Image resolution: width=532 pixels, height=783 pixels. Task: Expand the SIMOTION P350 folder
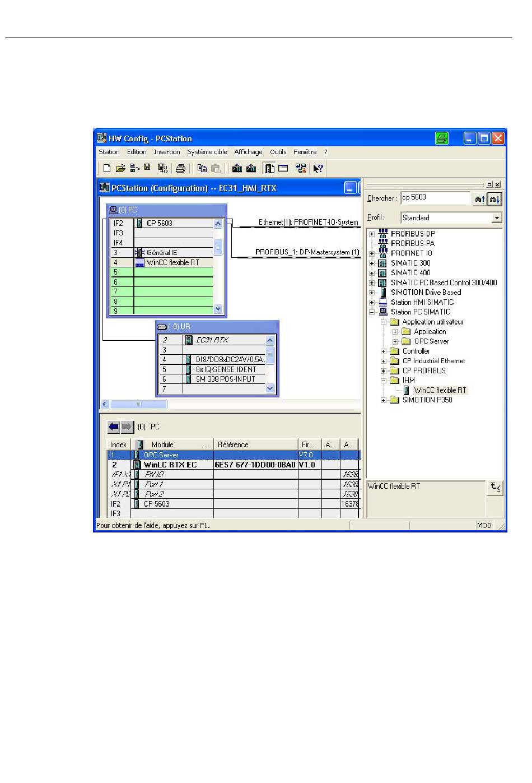(x=384, y=400)
